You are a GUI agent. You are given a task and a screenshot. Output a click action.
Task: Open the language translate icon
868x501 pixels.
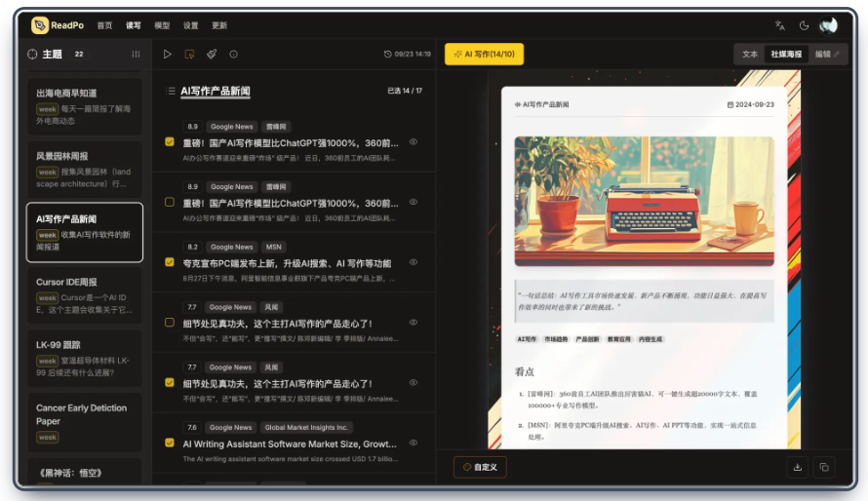tap(780, 25)
